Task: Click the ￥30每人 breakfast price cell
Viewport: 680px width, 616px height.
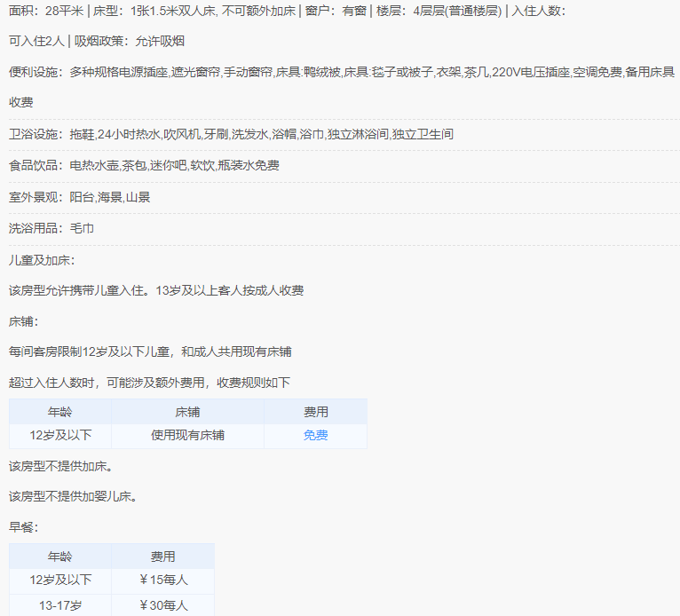Action: pyautogui.click(x=163, y=605)
